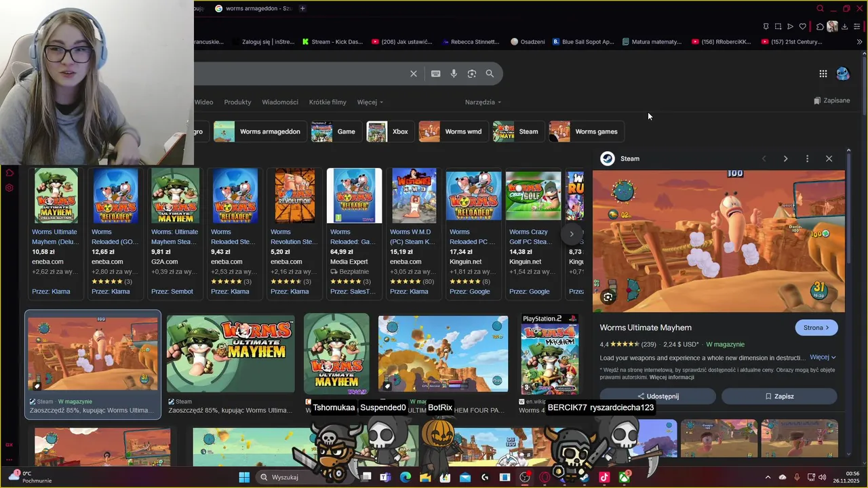The height and width of the screenshot is (488, 868).
Task: Switch to the Produkty search tab
Action: (x=237, y=102)
